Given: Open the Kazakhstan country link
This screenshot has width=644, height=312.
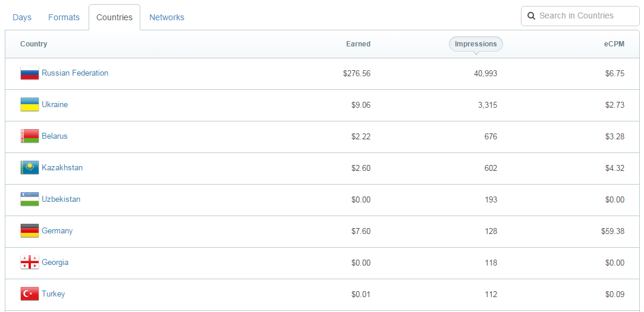Looking at the screenshot, I should coord(62,168).
